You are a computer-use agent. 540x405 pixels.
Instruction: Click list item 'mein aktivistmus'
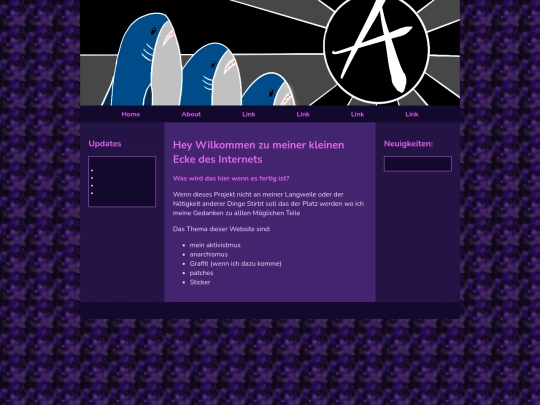tap(215, 245)
